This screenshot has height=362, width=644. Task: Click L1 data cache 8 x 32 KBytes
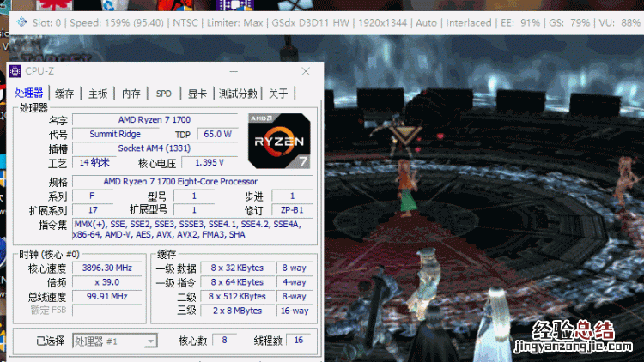point(237,268)
